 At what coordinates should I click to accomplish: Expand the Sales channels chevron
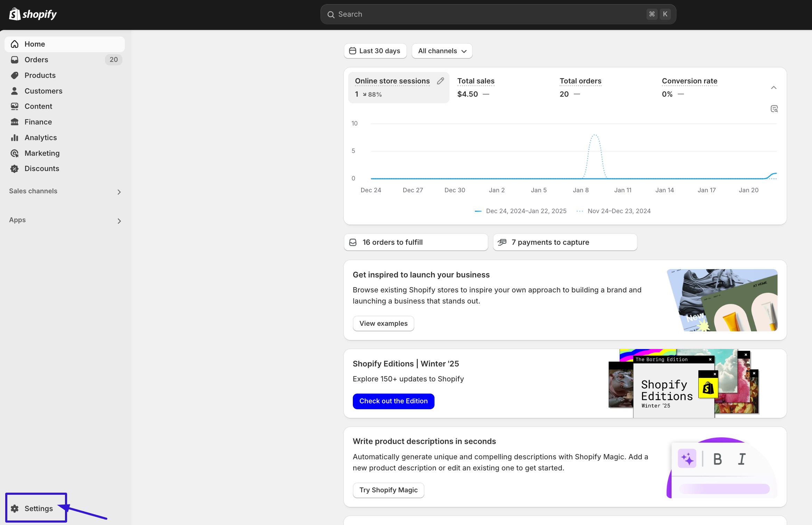pyautogui.click(x=119, y=192)
